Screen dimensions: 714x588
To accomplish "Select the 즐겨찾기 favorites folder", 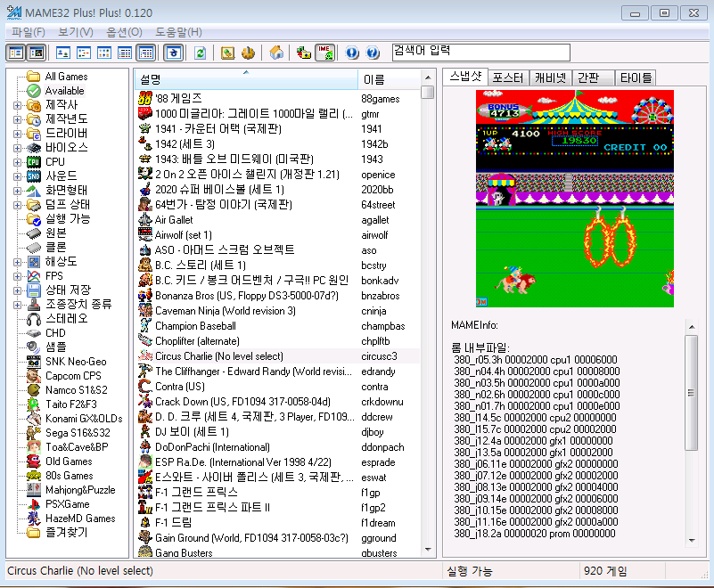I will click(x=57, y=532).
